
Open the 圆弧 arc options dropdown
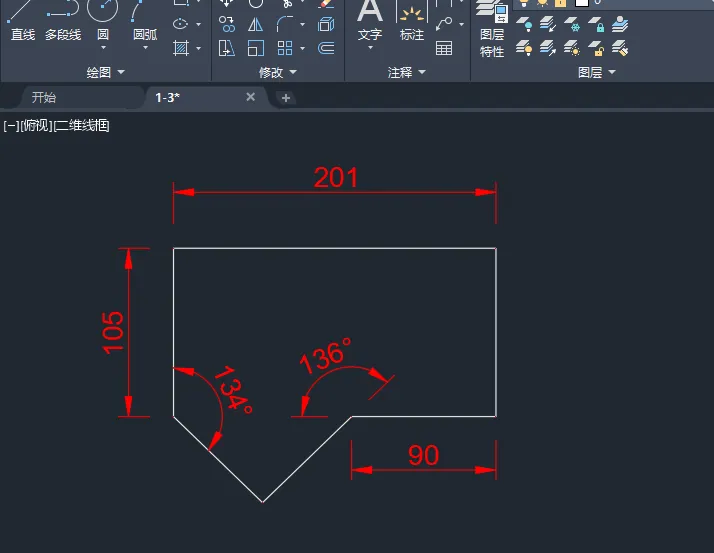tap(145, 47)
